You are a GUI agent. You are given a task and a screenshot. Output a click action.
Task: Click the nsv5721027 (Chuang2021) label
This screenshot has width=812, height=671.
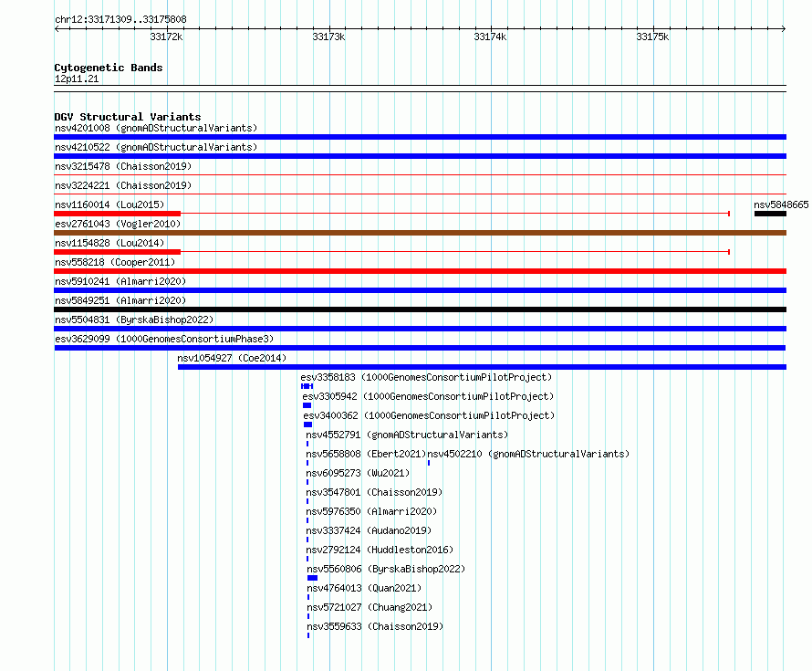(370, 607)
